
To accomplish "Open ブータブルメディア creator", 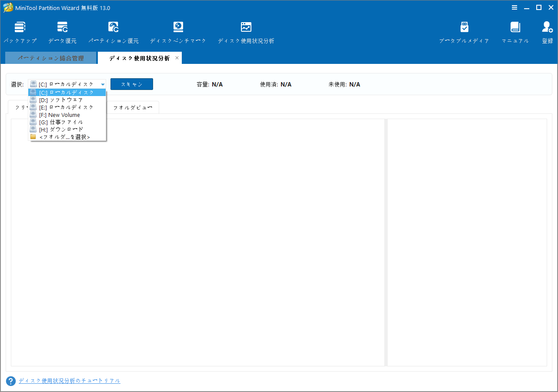I will tap(464, 31).
